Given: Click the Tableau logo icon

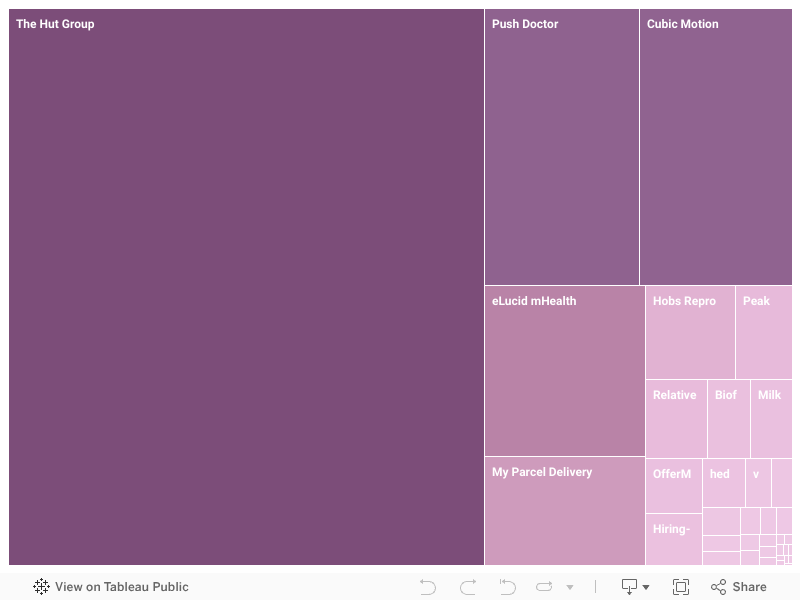Looking at the screenshot, I should point(41,587).
